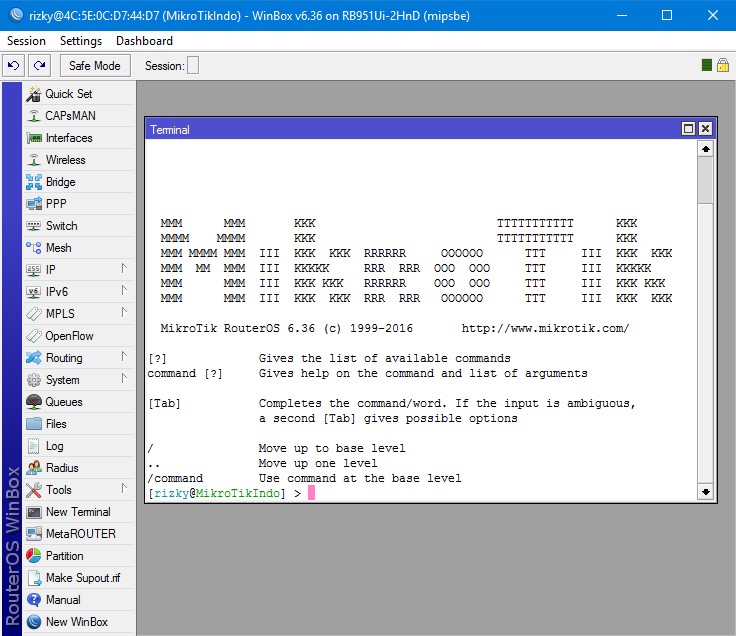Click the undo arrow button

click(x=13, y=66)
